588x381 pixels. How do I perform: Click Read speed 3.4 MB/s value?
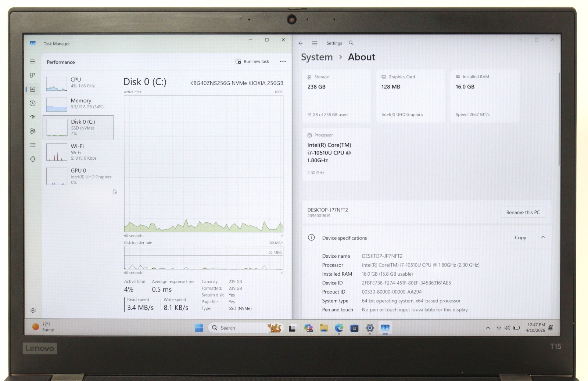[140, 308]
